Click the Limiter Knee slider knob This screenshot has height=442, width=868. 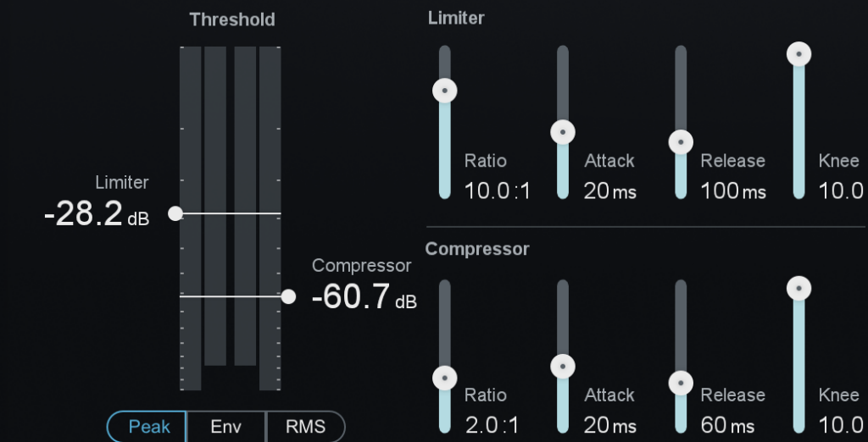[798, 55]
